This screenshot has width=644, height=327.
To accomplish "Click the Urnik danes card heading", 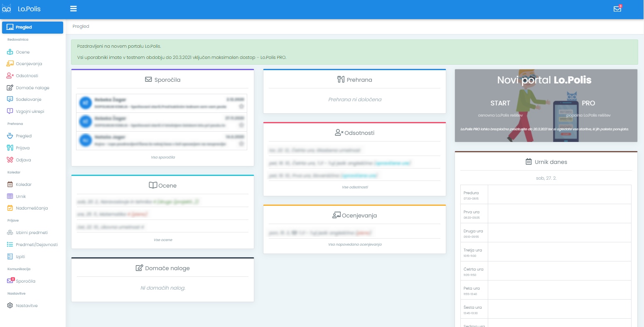I will 546,162.
